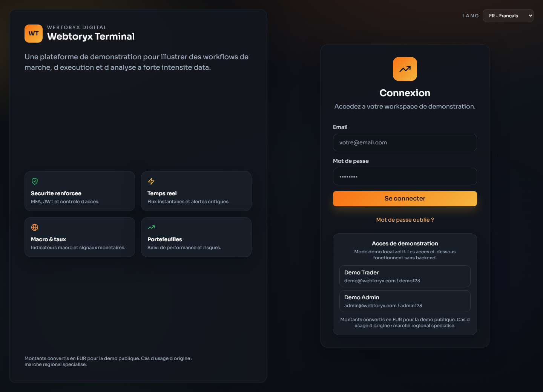Select the Mot de passe field
The height and width of the screenshot is (392, 543).
(405, 176)
